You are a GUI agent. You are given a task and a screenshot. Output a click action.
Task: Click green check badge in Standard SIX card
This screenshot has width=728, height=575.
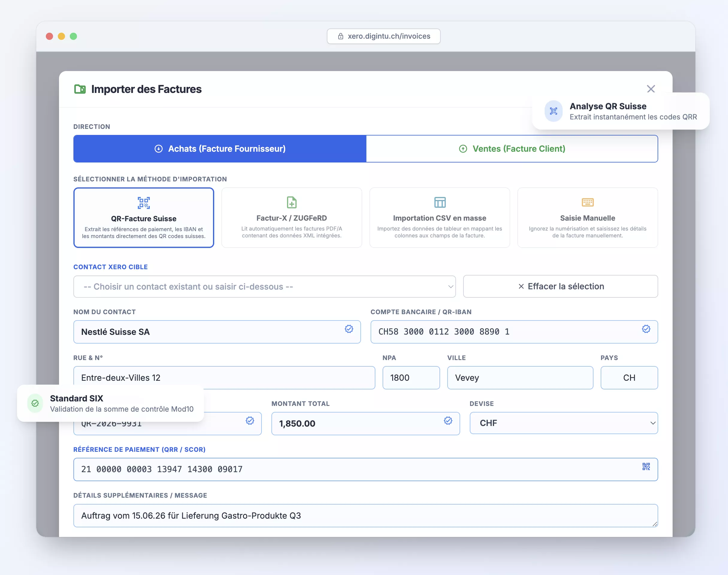coord(35,403)
